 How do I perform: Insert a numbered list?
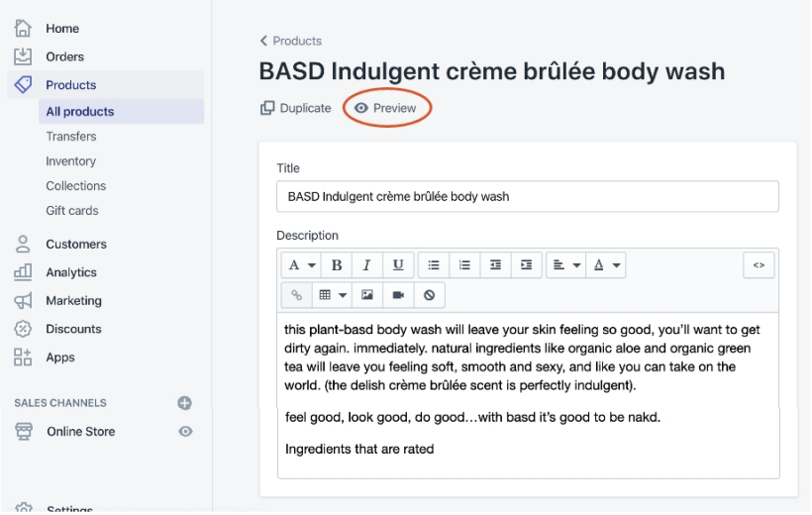pyautogui.click(x=464, y=265)
